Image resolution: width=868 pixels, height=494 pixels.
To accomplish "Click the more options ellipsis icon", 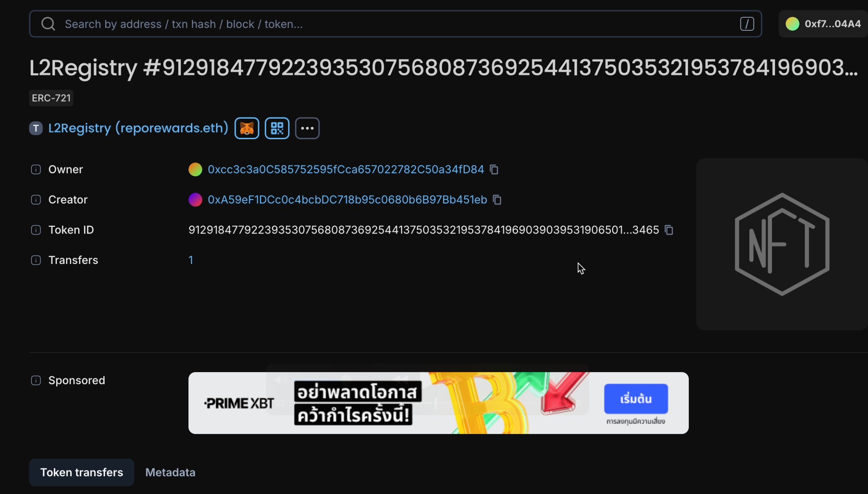I will pyautogui.click(x=307, y=128).
